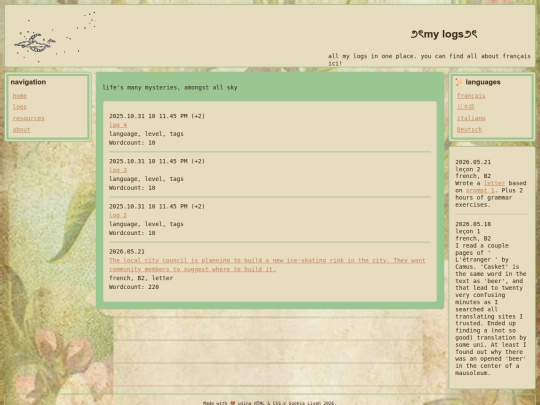Visit the about navigation link
540x405 pixels.
coord(21,130)
